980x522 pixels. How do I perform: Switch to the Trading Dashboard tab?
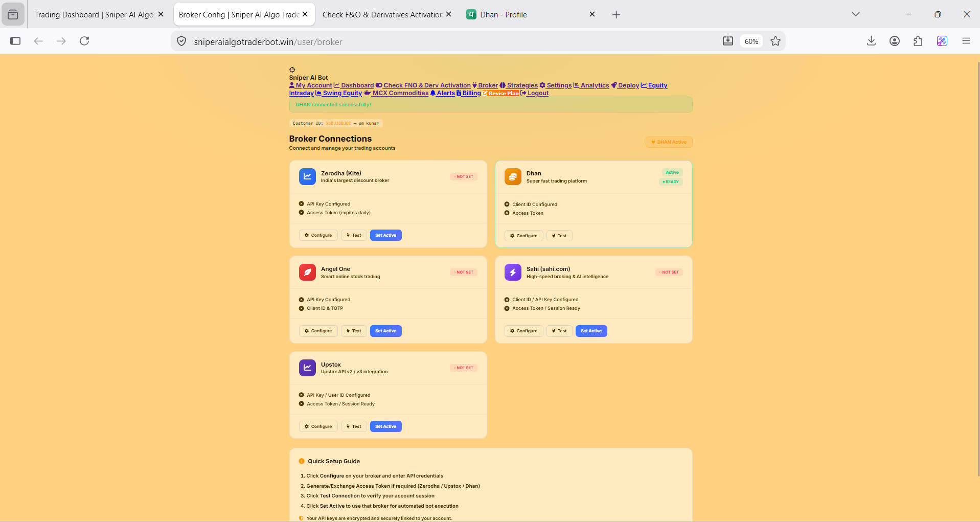pyautogui.click(x=94, y=15)
